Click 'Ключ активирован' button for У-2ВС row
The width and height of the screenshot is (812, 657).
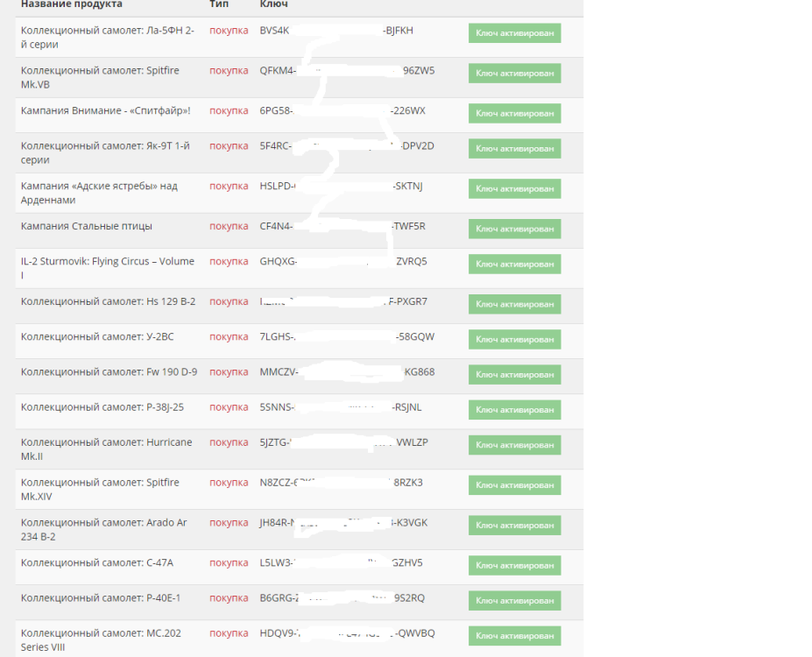(x=514, y=340)
